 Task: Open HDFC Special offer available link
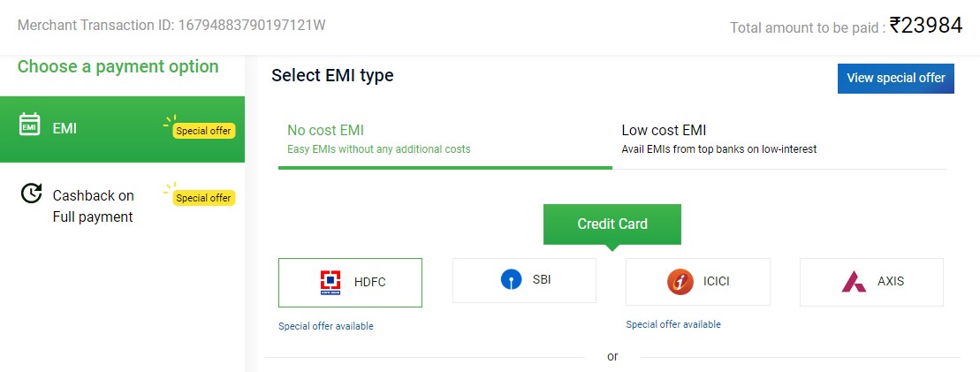tap(326, 326)
